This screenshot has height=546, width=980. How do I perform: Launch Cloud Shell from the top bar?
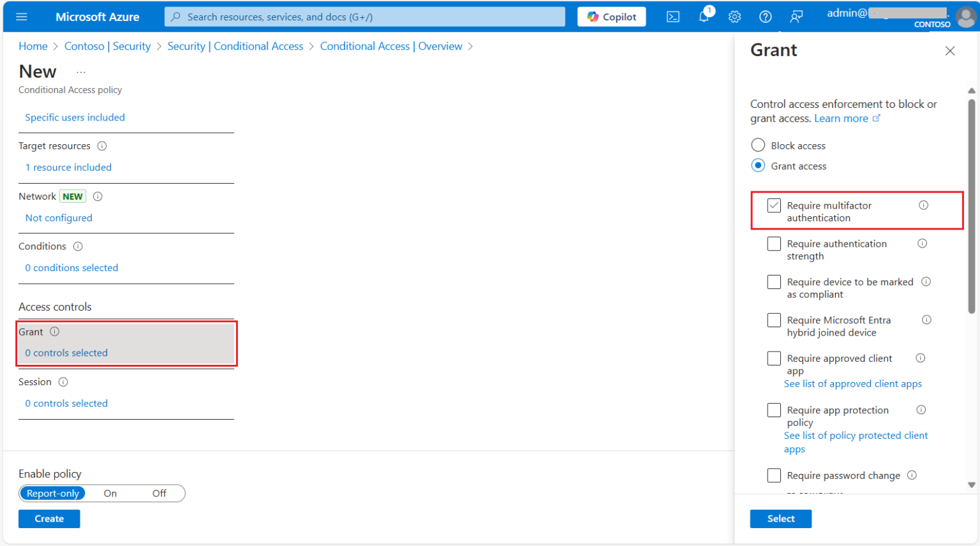pyautogui.click(x=672, y=17)
